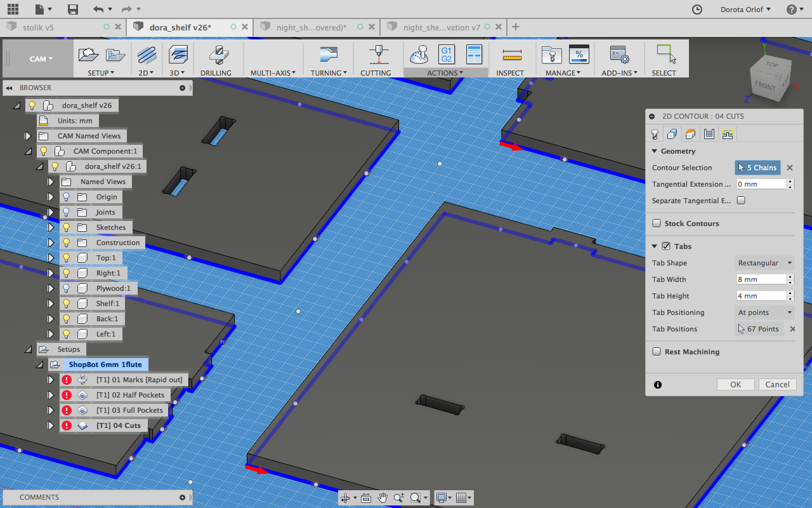
Task: Open the job status clock icon
Action: (697, 9)
